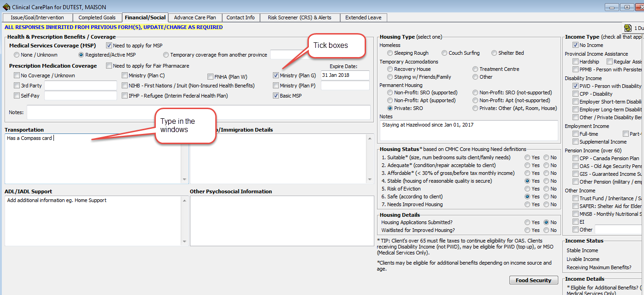This screenshot has width=644, height=295.
Task: Select Temporary coverage from another province
Action: tap(165, 54)
